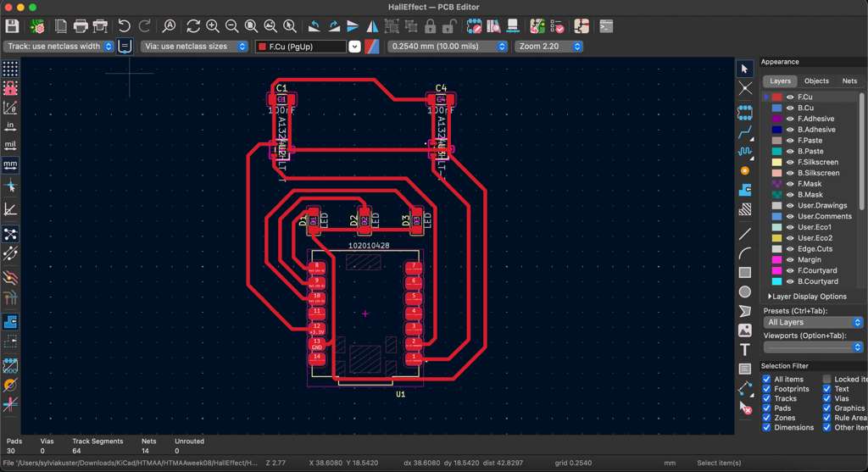Switch units to inches with 'in' icon
868x472 pixels.
click(10, 125)
